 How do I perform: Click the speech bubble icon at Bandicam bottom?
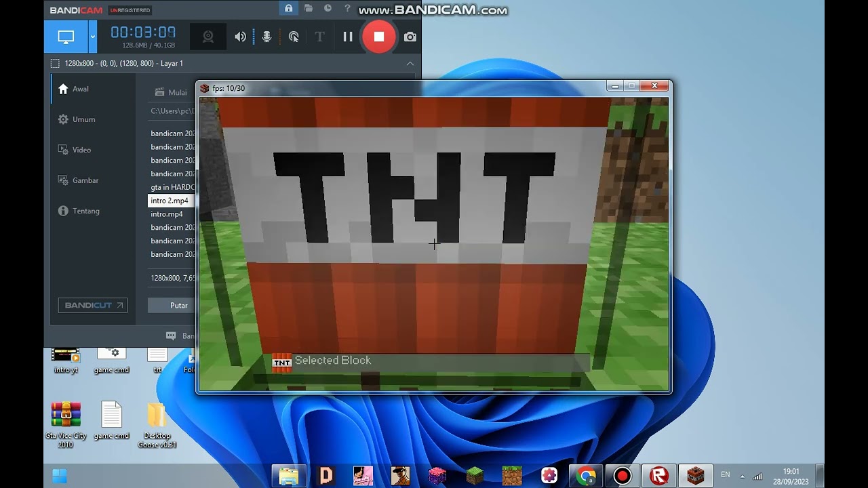pos(171,335)
